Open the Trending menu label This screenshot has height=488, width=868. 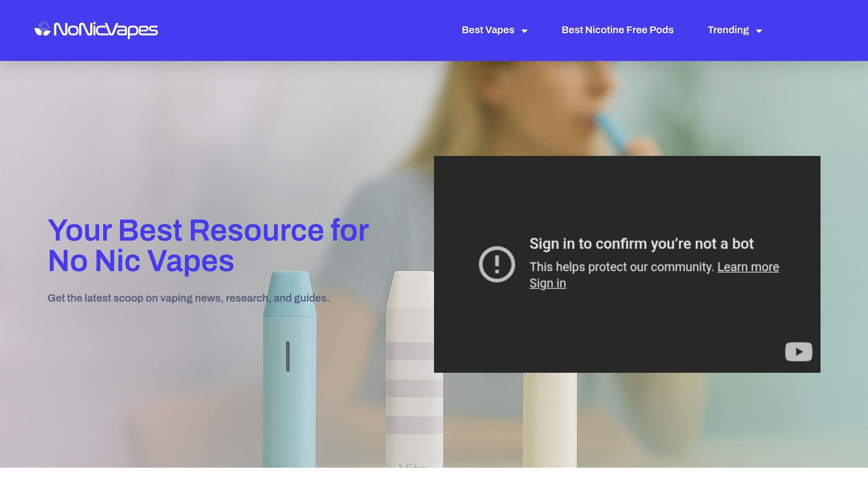click(x=728, y=30)
